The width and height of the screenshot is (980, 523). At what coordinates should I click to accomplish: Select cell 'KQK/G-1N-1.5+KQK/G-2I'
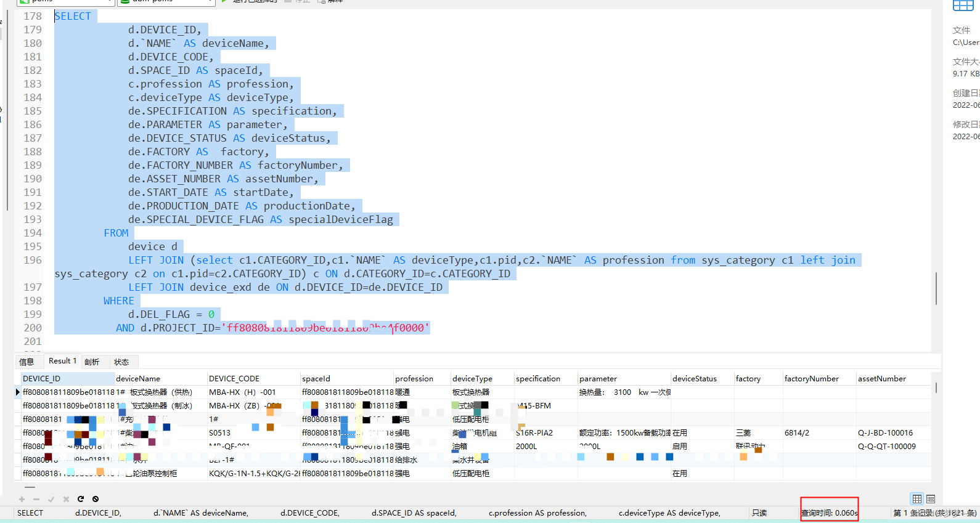click(254, 473)
